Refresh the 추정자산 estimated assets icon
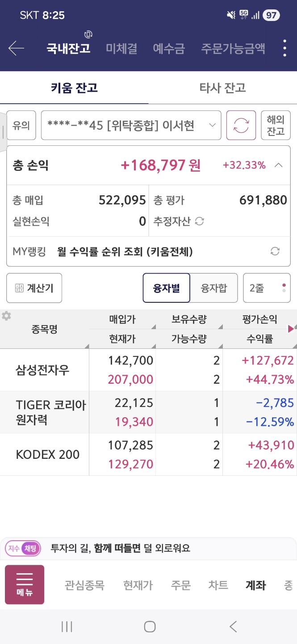The height and width of the screenshot is (644, 297). [x=200, y=221]
